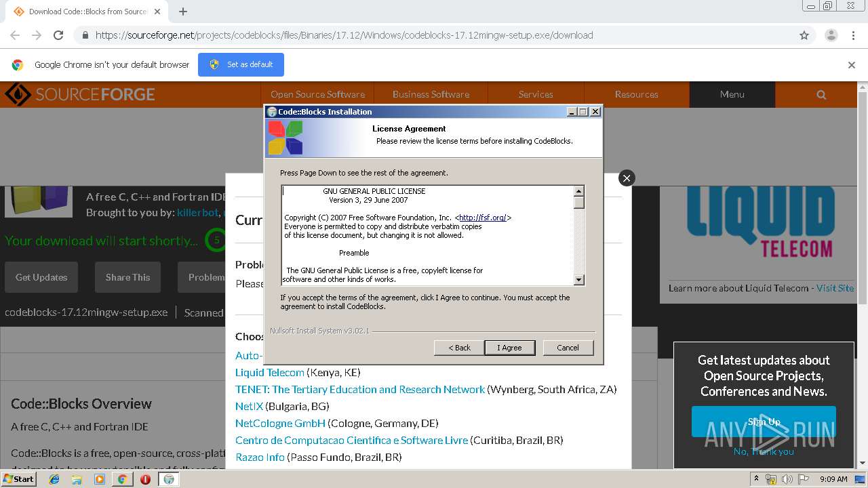Open the Visit Site link for Liquid Telecom
The width and height of the screenshot is (868, 488).
coord(835,288)
